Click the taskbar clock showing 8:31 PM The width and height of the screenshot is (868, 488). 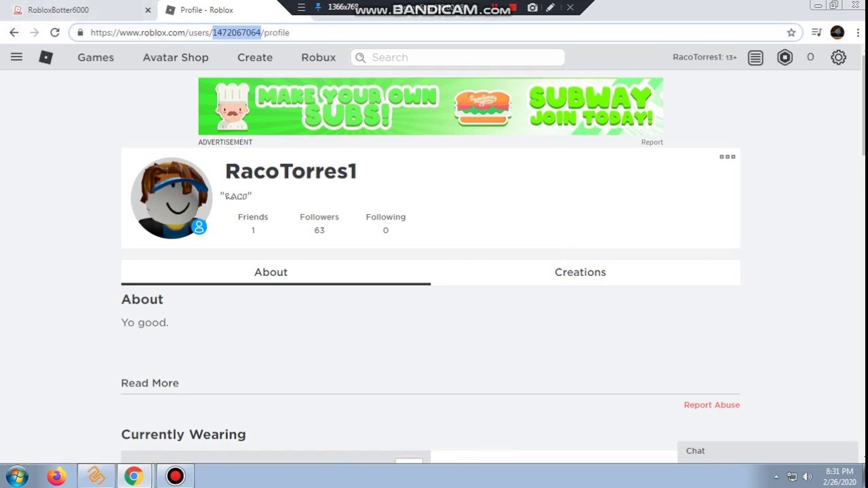tap(840, 476)
